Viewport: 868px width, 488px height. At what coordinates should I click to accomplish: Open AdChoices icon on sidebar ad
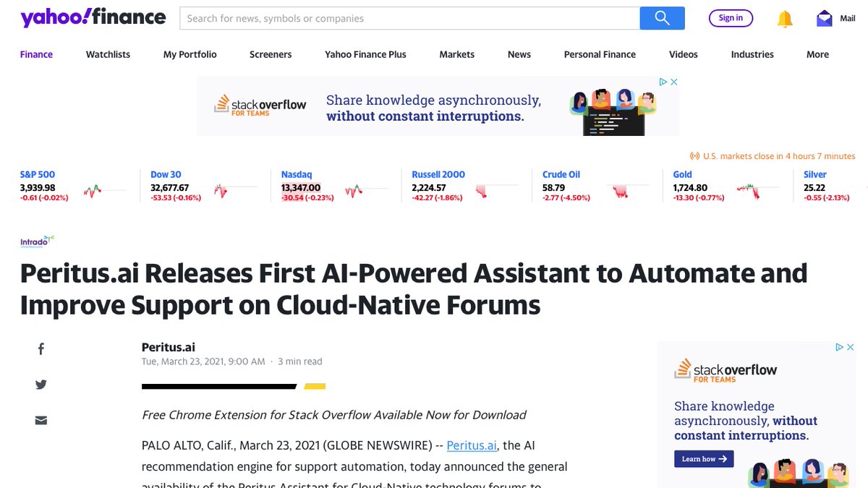click(840, 347)
